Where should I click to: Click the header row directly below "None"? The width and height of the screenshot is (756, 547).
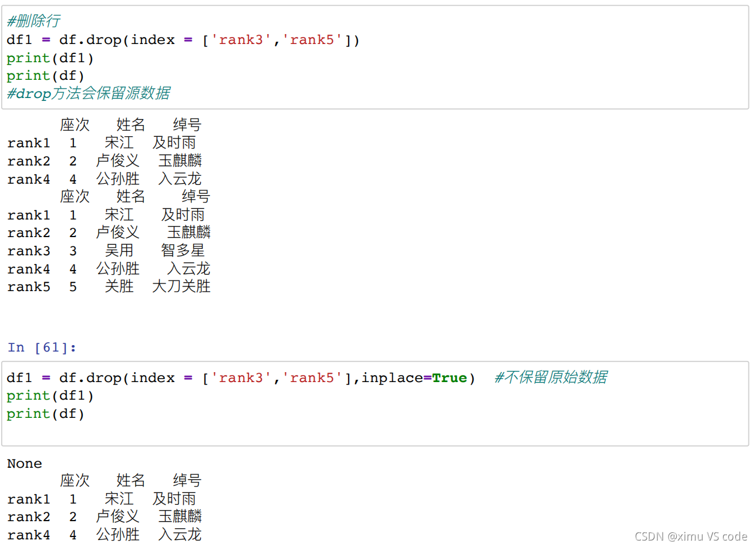pos(130,481)
